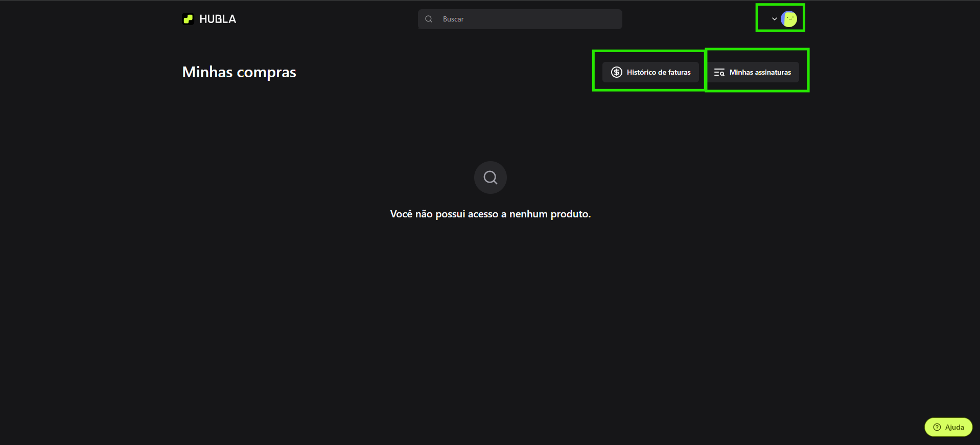Click 'nenhum produto' in the empty message
The height and width of the screenshot is (445, 980).
point(550,214)
